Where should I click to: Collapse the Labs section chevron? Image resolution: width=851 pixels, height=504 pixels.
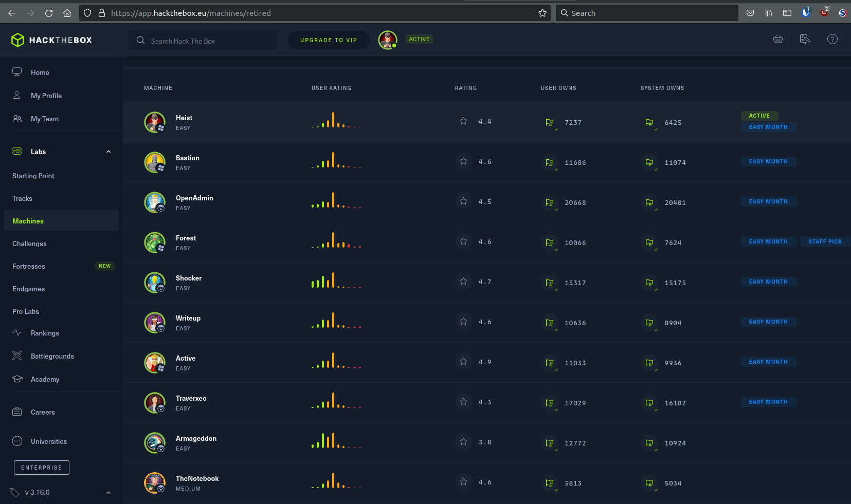[108, 152]
